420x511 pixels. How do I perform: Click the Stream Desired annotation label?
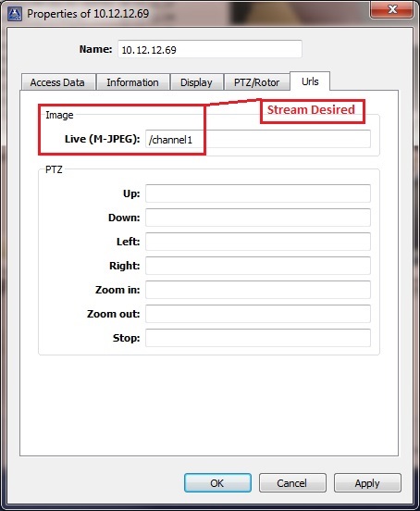[x=311, y=110]
